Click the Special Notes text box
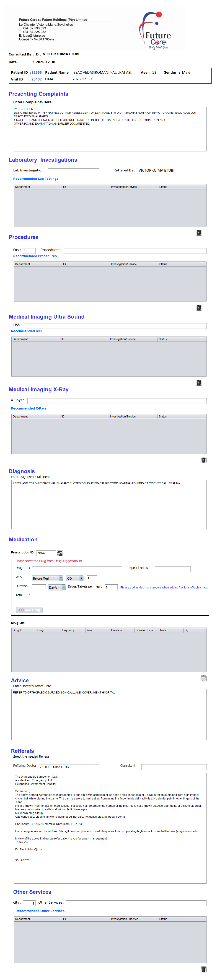This screenshot has height=980, width=212. tap(172, 569)
